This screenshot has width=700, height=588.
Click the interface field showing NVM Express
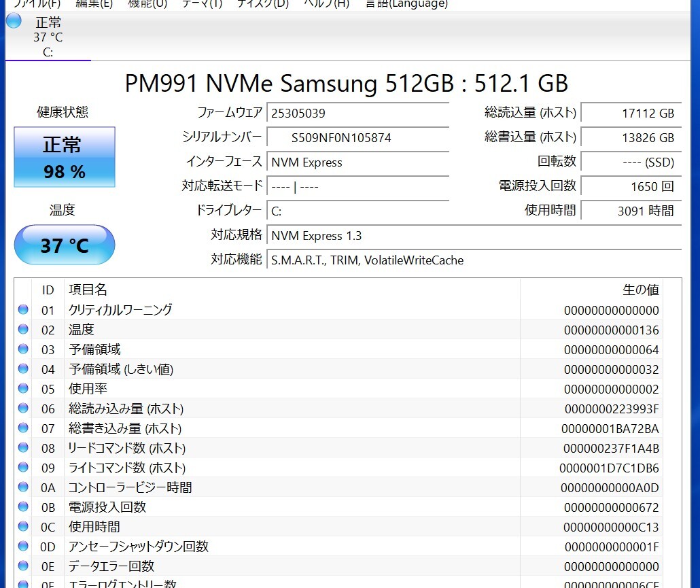pyautogui.click(x=358, y=162)
